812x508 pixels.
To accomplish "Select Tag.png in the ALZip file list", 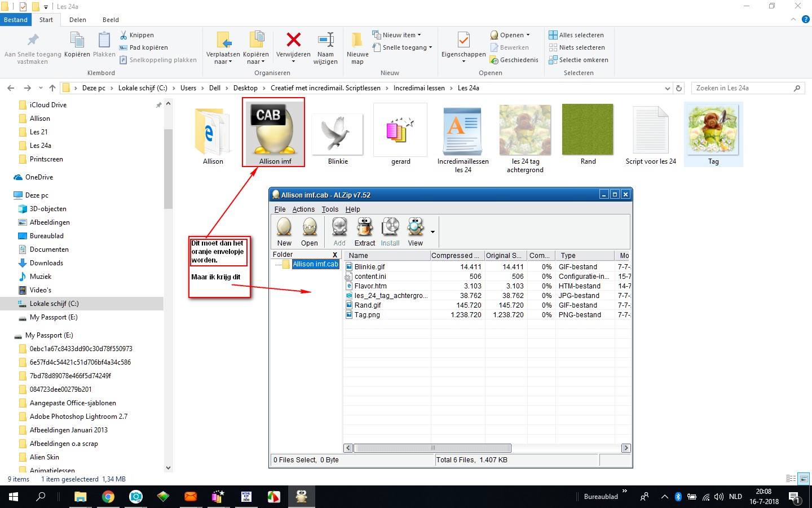I will pyautogui.click(x=367, y=315).
